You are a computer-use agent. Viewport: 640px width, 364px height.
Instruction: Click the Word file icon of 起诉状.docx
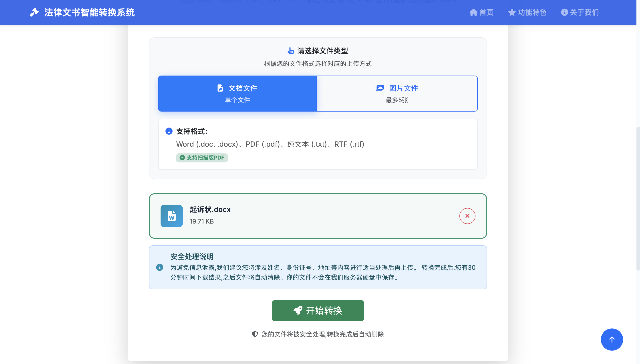pos(172,216)
